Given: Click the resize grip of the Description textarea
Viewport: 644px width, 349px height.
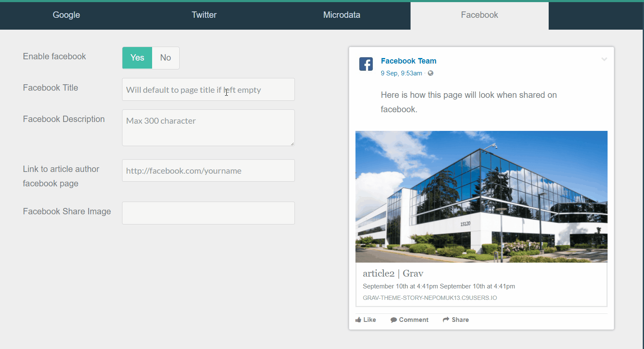Looking at the screenshot, I should 292,144.
